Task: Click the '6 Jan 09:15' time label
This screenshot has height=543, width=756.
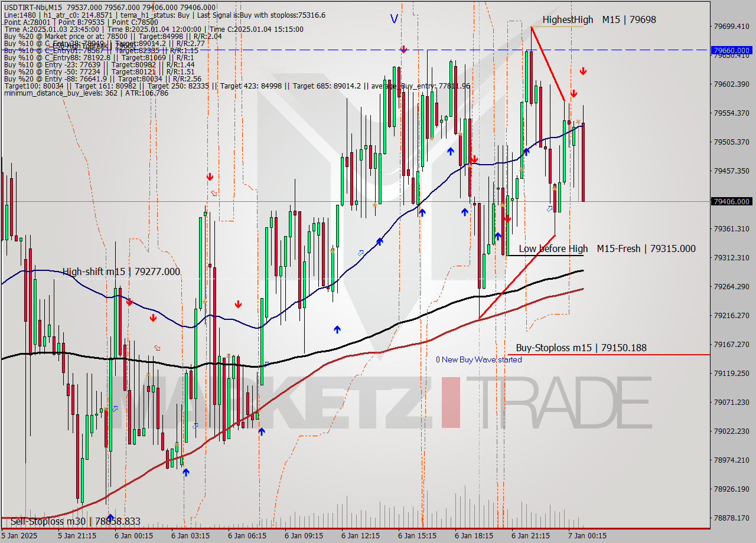Action: (x=304, y=536)
